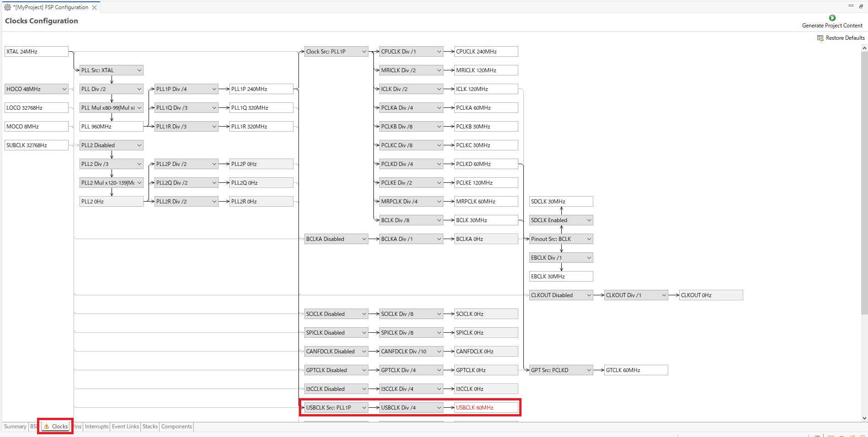Open the Event Links tab
Image resolution: width=868 pixels, height=437 pixels.
[125, 426]
